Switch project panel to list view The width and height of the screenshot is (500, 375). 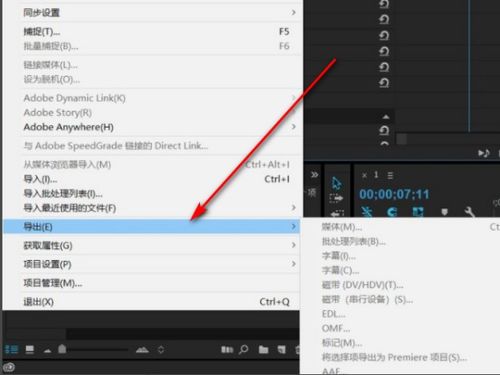point(12,349)
